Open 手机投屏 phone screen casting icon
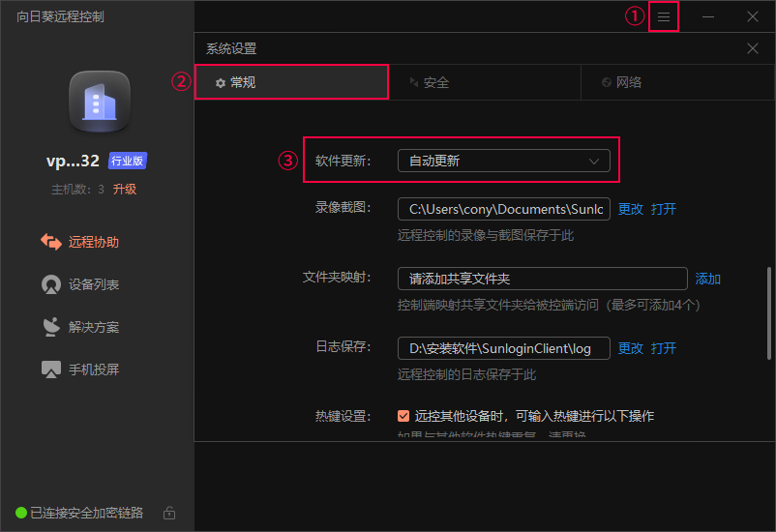 click(x=51, y=369)
